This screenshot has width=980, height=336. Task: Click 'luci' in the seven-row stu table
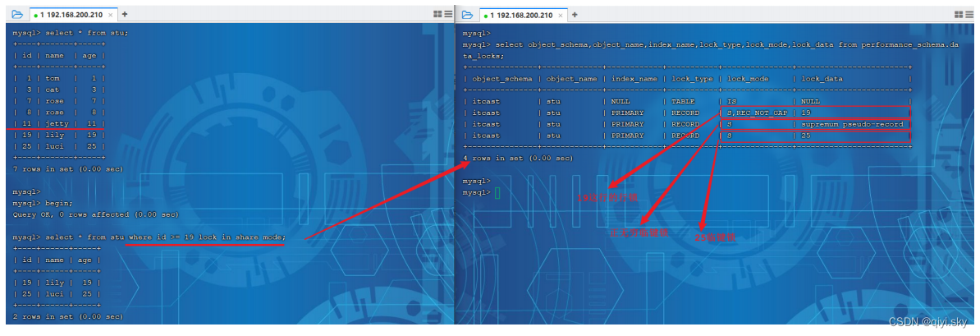tap(54, 146)
